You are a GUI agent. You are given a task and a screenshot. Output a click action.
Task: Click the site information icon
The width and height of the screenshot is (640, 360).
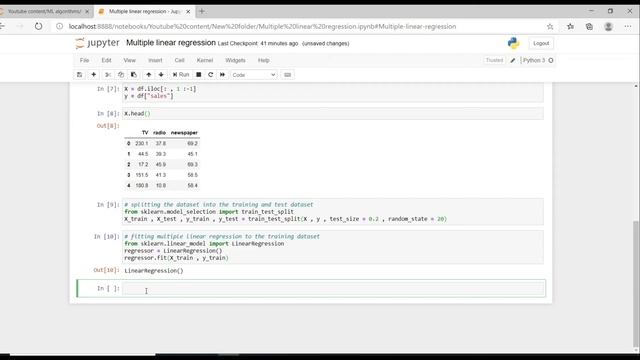(x=60, y=27)
